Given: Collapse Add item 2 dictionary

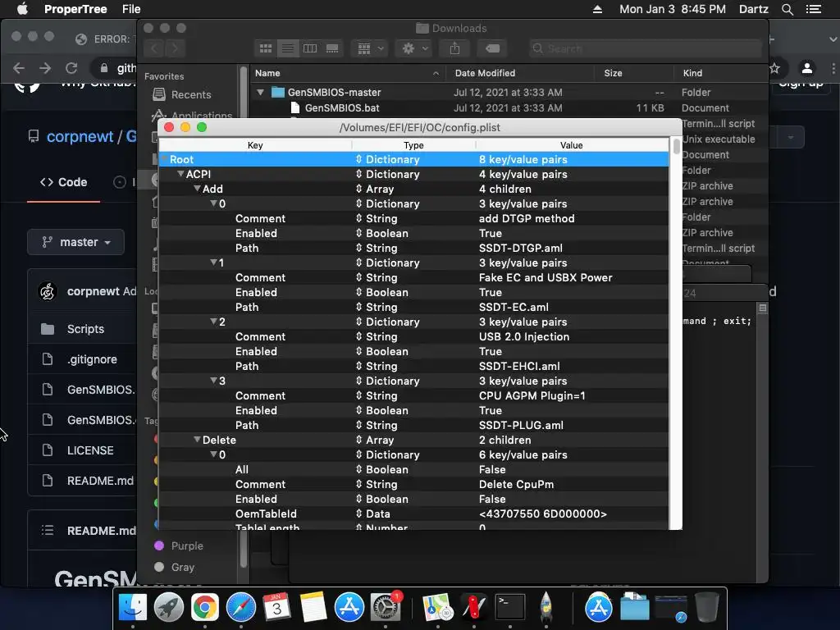Looking at the screenshot, I should 213,322.
